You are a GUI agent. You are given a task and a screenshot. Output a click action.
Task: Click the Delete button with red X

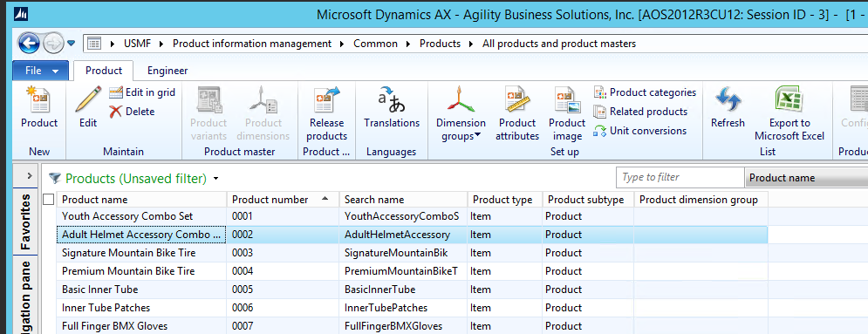(x=132, y=112)
